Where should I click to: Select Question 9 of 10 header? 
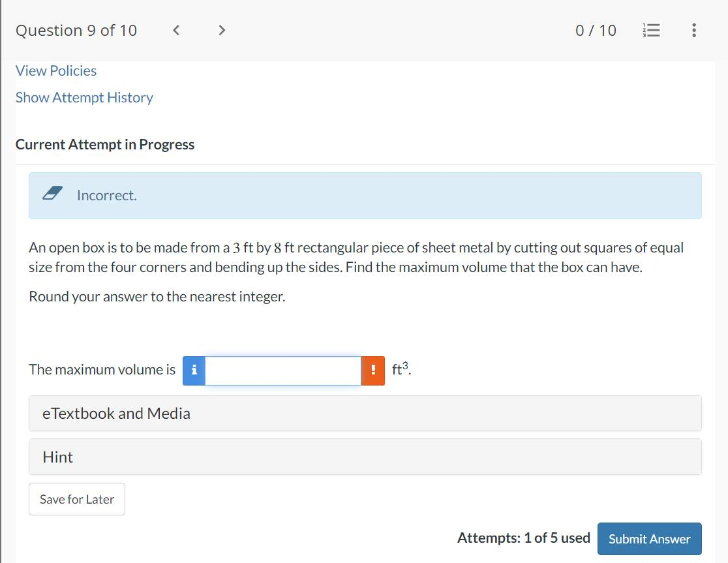[76, 30]
